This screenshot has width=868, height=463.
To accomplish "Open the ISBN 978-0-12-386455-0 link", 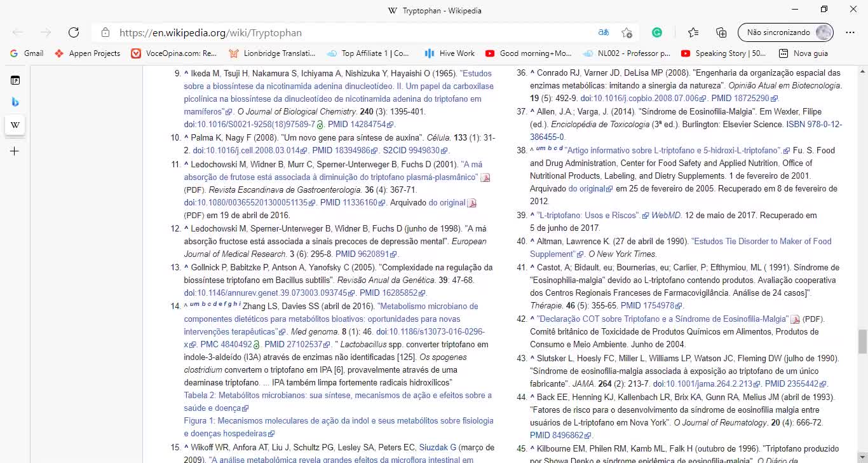I will click(686, 131).
